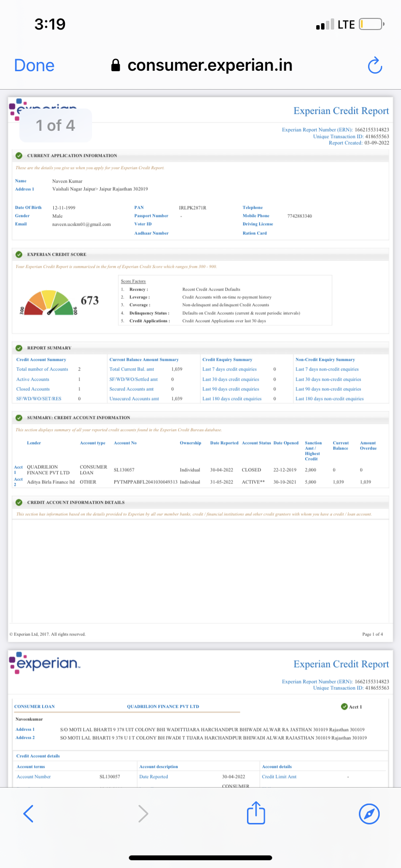The width and height of the screenshot is (401, 868).
Task: Tap green check beside Experian Credit Score
Action: coord(19,254)
